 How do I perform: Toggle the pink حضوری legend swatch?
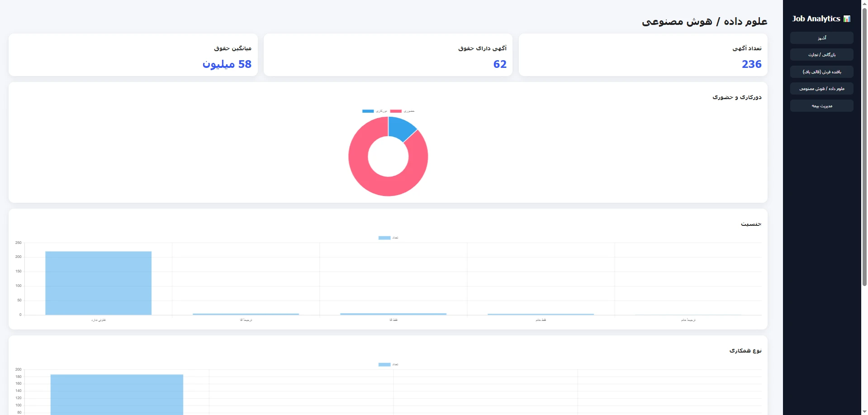(x=396, y=111)
